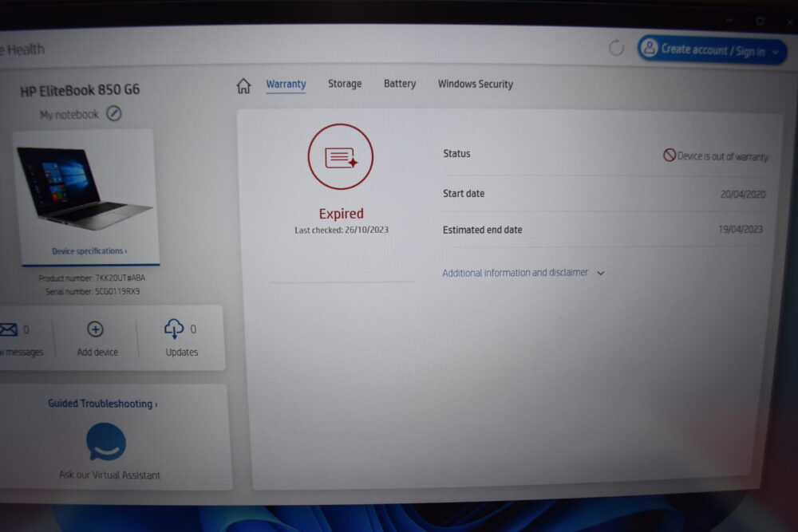The width and height of the screenshot is (798, 532).
Task: Click Serial number 5CG0119RX9 text
Action: (x=93, y=291)
